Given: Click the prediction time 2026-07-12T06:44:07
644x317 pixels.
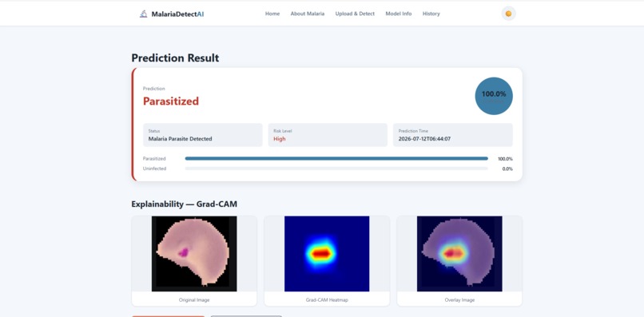Looking at the screenshot, I should point(425,139).
